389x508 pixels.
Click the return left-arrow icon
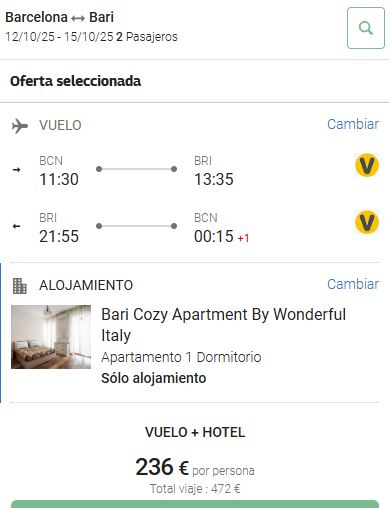(16, 226)
